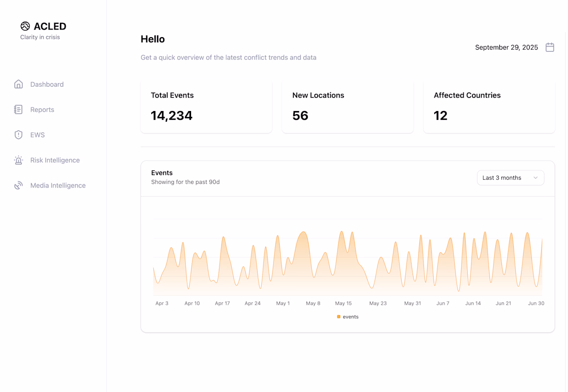
Task: Open the Reports menu item
Action: tap(42, 109)
